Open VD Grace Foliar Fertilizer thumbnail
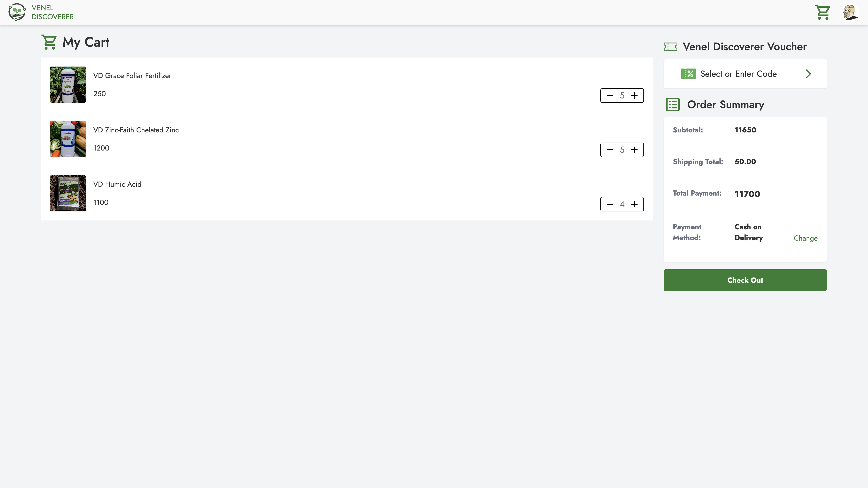Screen dimensions: 868x488 click(68, 84)
